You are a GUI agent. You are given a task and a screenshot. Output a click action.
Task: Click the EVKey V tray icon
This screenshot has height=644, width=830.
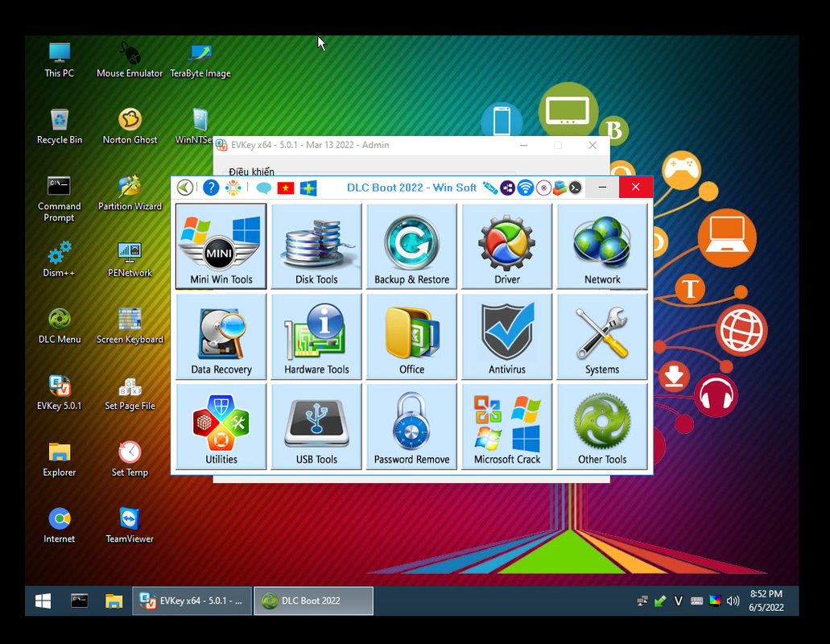pyautogui.click(x=678, y=601)
